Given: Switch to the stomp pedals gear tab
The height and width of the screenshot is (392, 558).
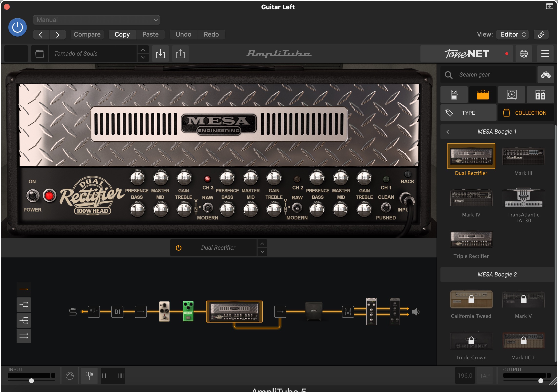Looking at the screenshot, I should click(454, 95).
